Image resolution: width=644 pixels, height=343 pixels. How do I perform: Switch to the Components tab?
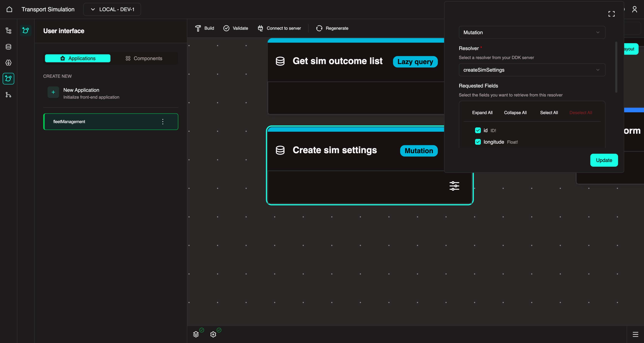point(144,58)
